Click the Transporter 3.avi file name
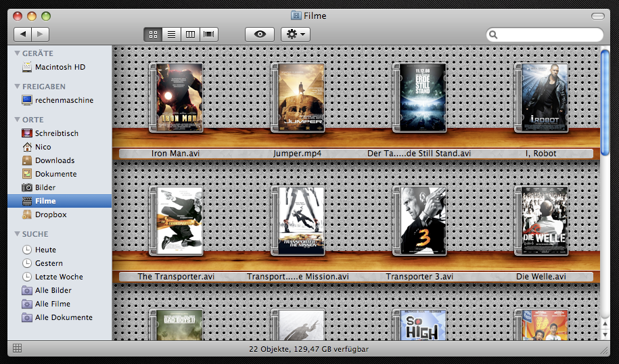Screen dimensions: 619x364 pyautogui.click(x=419, y=277)
